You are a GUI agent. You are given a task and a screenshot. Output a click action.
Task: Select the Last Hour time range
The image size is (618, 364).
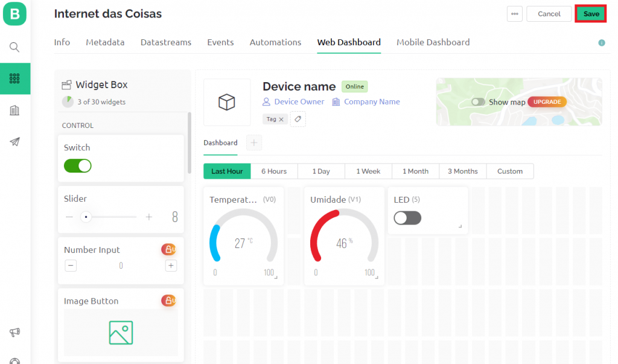click(227, 171)
